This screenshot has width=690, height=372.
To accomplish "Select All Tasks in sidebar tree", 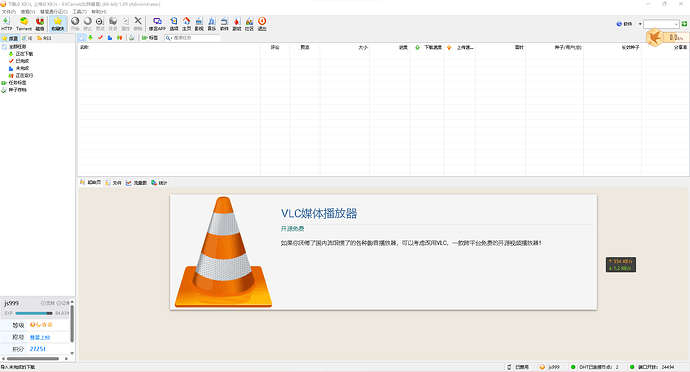I will [17, 47].
